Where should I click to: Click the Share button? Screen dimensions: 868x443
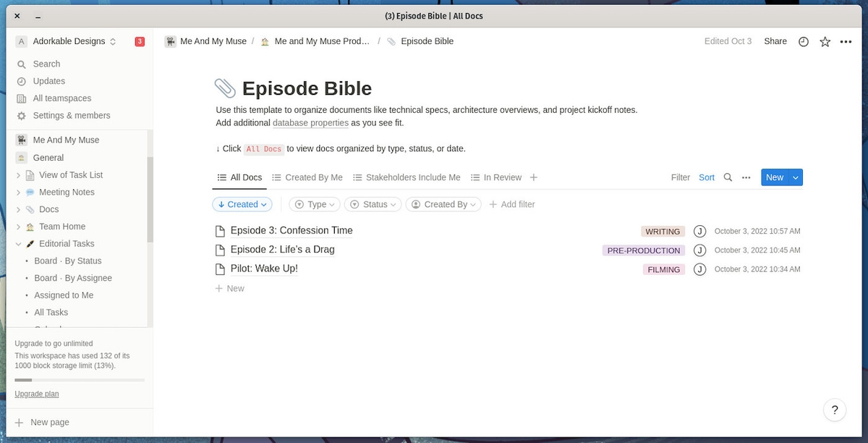775,41
